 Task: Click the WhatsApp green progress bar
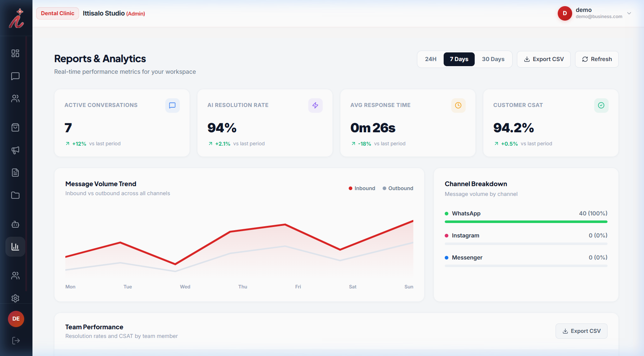coord(526,222)
